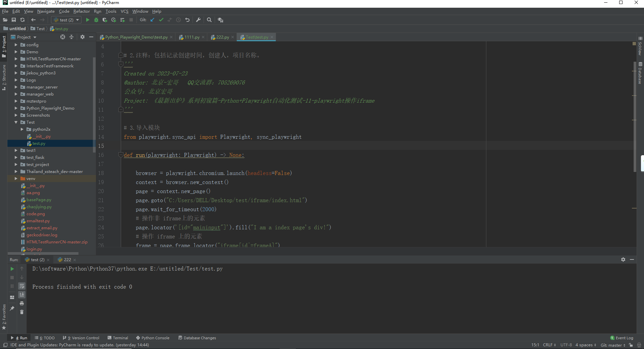Open Settings via the wrench icon
Screen dimensions: 644x349
click(x=198, y=20)
